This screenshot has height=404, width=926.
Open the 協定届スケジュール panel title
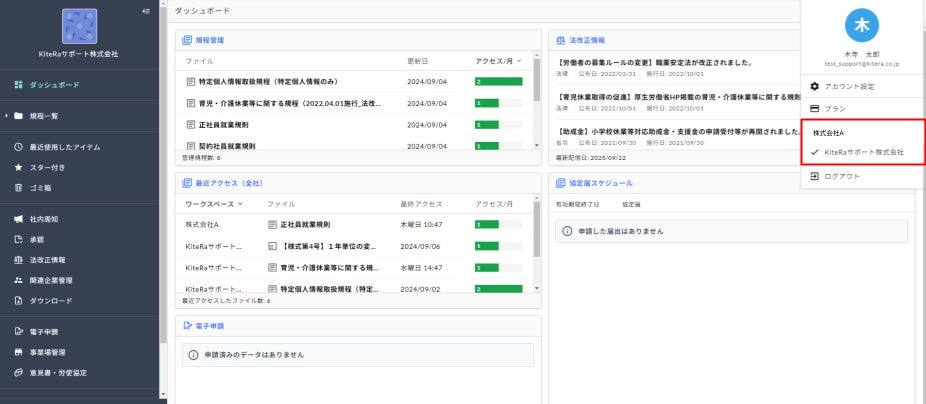click(x=601, y=183)
